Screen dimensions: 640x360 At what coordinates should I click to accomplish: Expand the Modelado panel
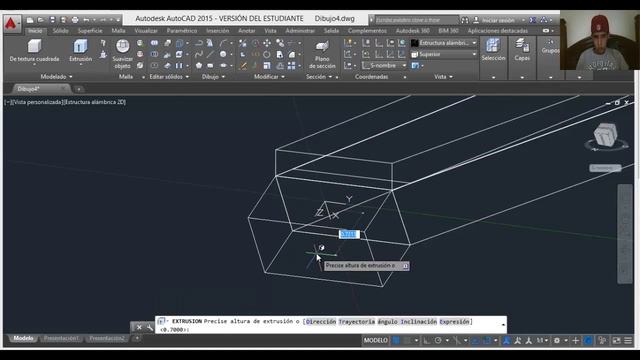point(56,76)
